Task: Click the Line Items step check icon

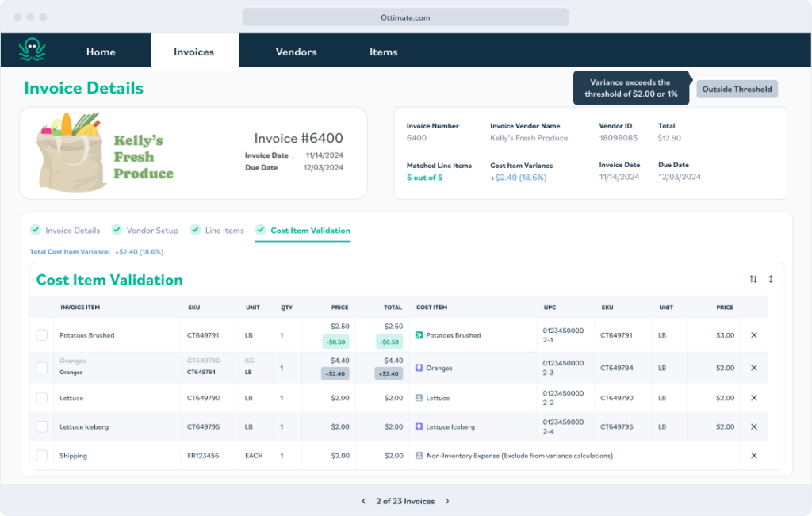Action: [195, 229]
